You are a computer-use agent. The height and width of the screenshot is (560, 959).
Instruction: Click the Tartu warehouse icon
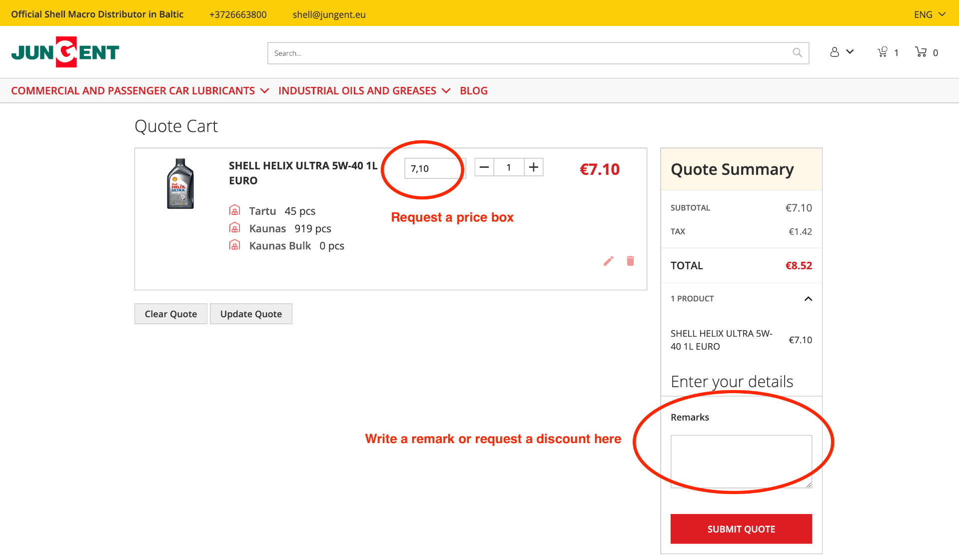pos(234,210)
